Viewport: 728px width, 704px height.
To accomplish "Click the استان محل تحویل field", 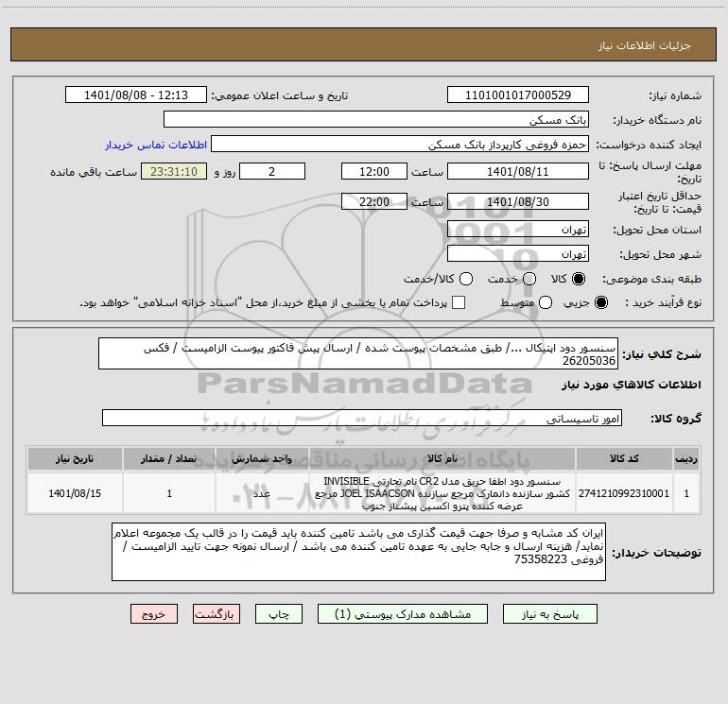I will [x=518, y=230].
